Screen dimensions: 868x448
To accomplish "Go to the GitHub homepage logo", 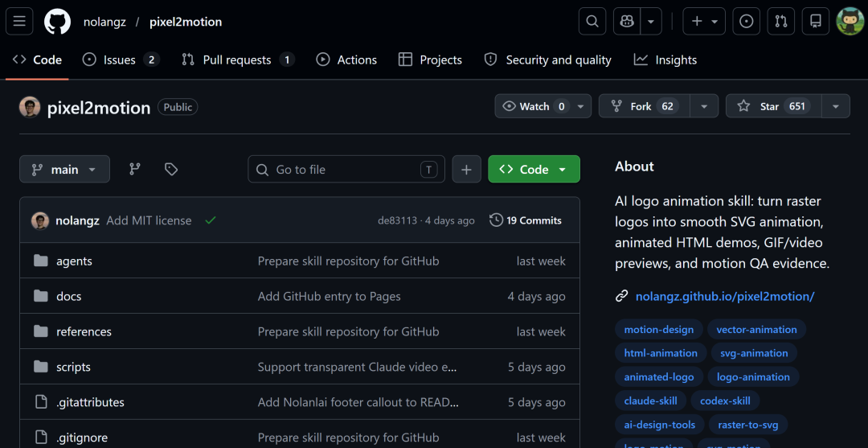I will [58, 22].
